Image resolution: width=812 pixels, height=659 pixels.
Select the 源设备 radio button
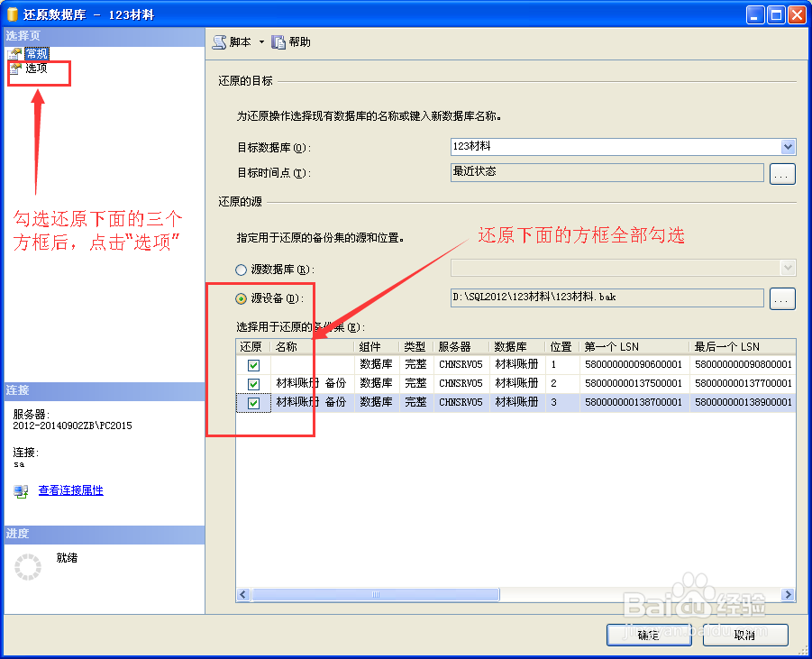click(x=240, y=297)
